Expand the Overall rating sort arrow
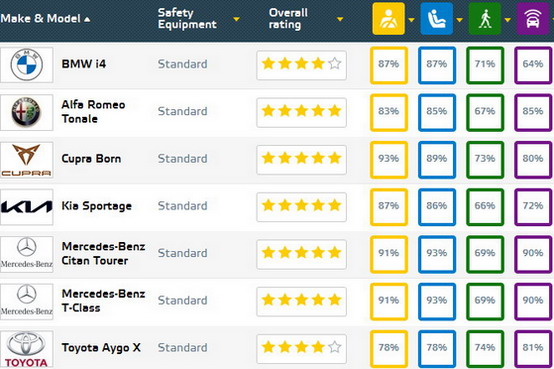Viewport: 554px width, 369px height. point(340,19)
